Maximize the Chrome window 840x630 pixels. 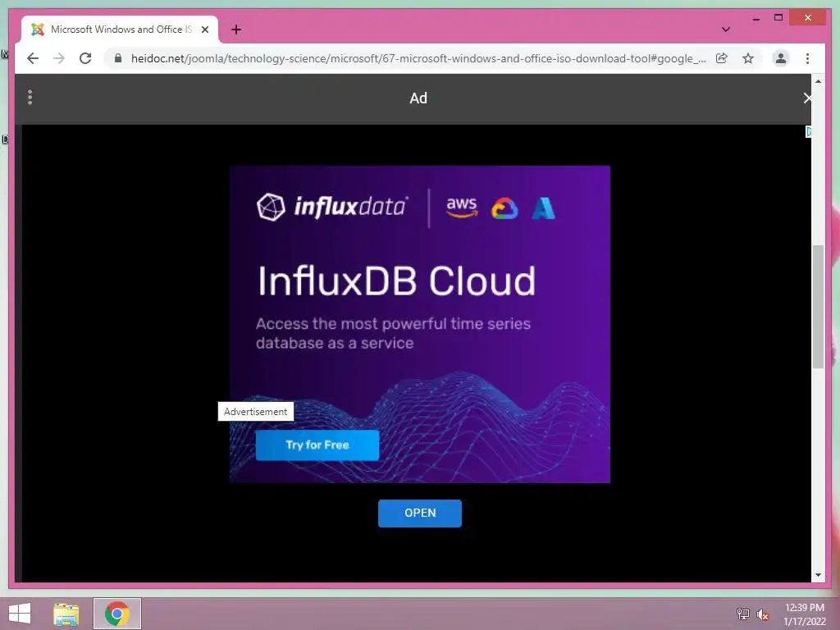[x=778, y=18]
